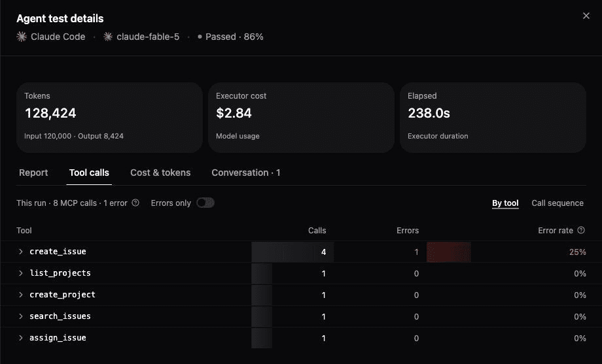
Task: Click the assign_issue 0% error rate
Action: click(x=580, y=339)
